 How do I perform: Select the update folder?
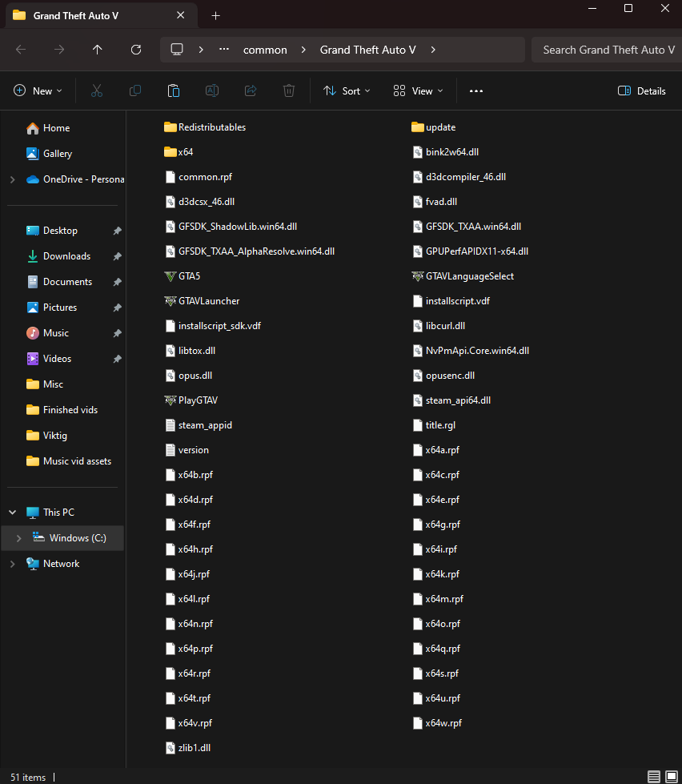tap(434, 127)
